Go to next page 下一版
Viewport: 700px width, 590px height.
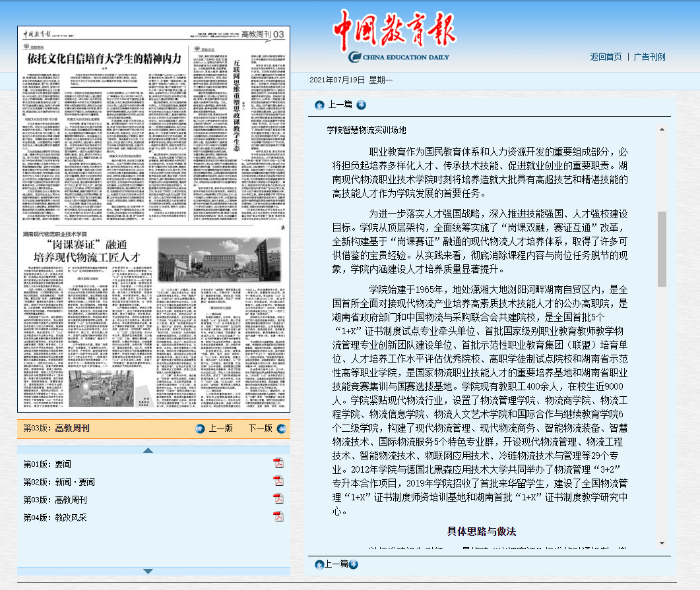260,428
